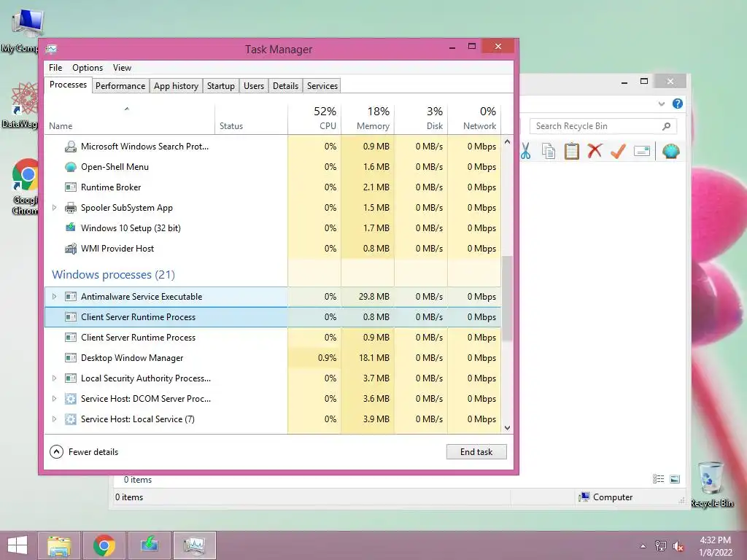Open the Google Chrome desktop shortcut
This screenshot has width=747, height=560.
click(26, 187)
